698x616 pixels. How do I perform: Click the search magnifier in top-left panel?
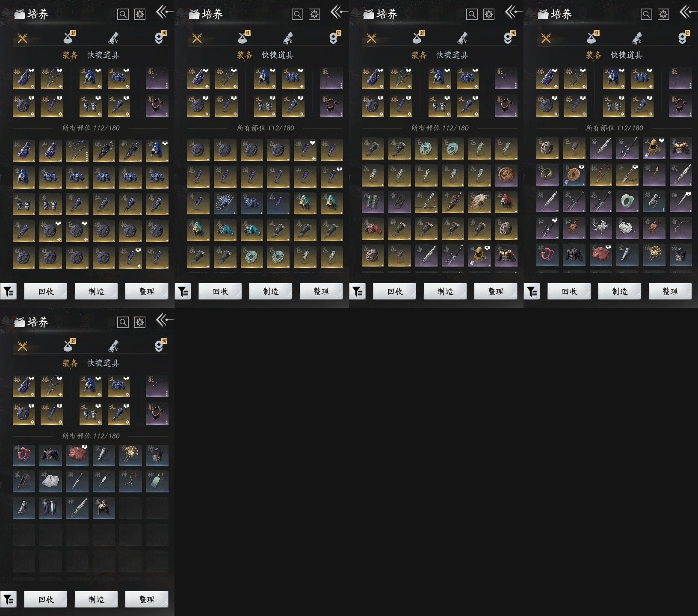tap(123, 15)
